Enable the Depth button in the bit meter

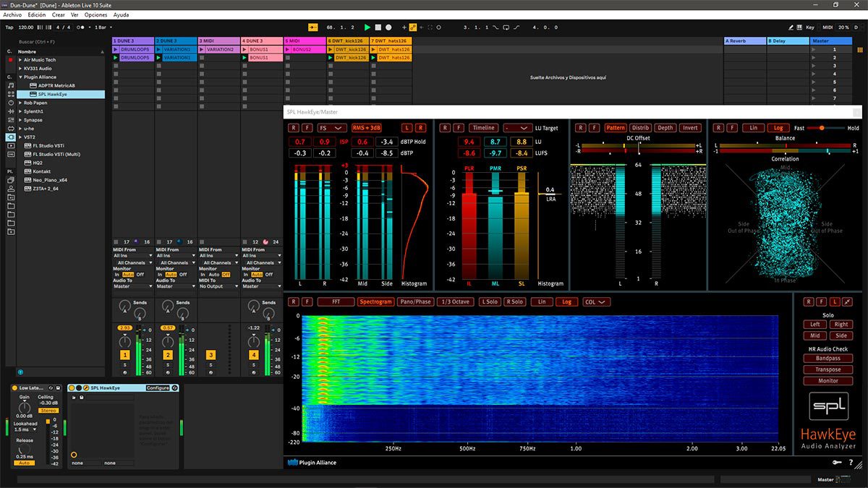665,128
